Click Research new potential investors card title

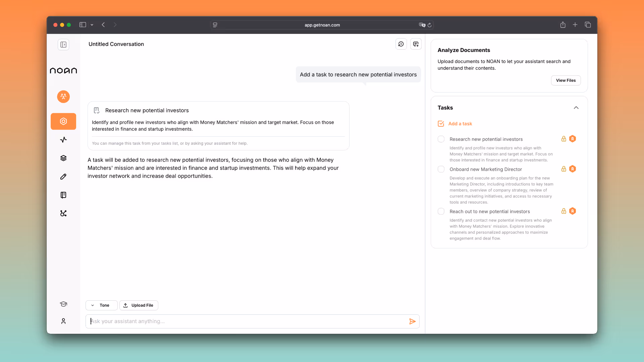[147, 110]
